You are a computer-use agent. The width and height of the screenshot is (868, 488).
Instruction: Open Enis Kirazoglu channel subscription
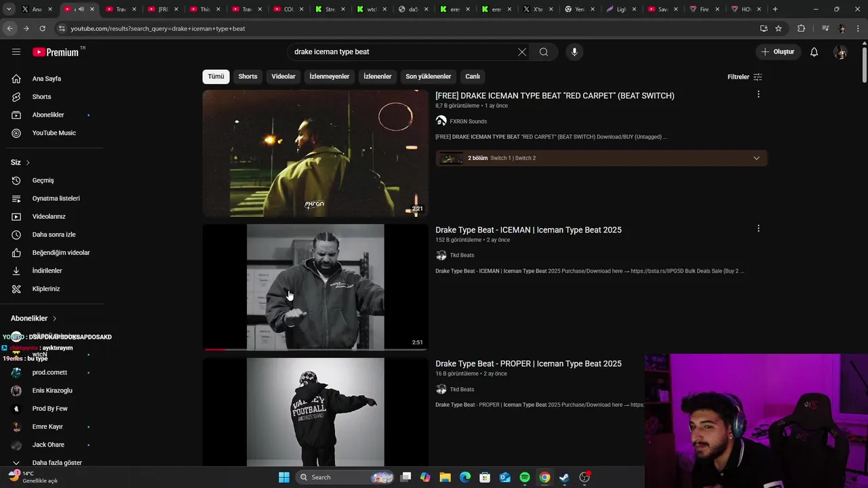point(52,390)
